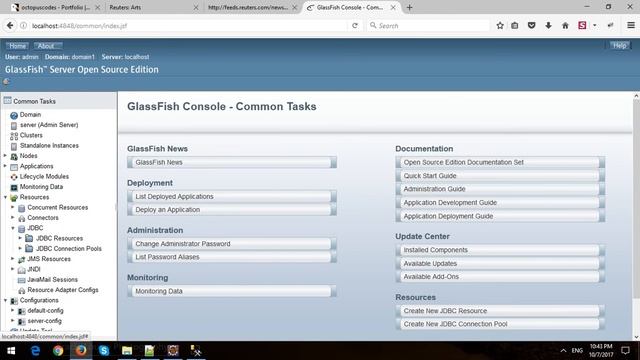Open List Deployed Applications

(232, 196)
